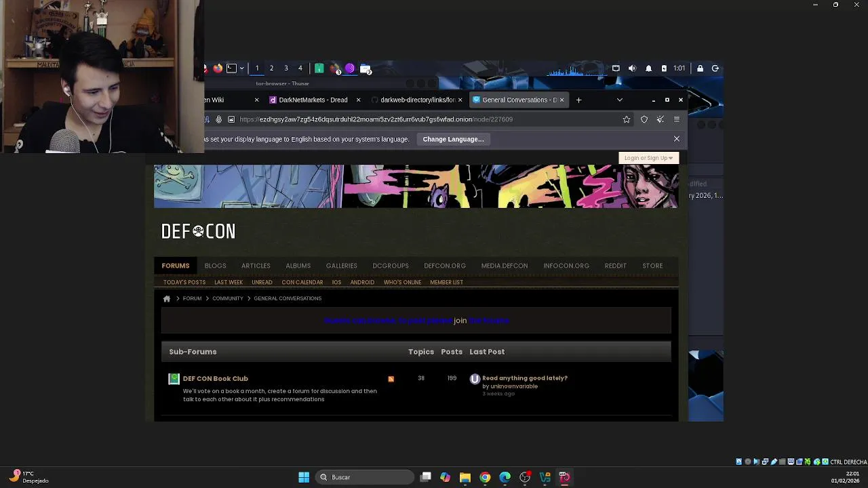Open a new browser tab

(x=578, y=100)
